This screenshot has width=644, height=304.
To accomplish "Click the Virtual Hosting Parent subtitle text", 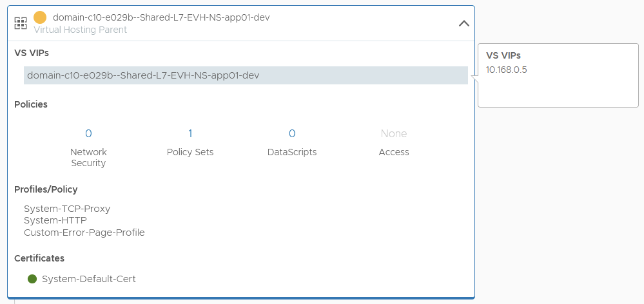I will click(81, 30).
